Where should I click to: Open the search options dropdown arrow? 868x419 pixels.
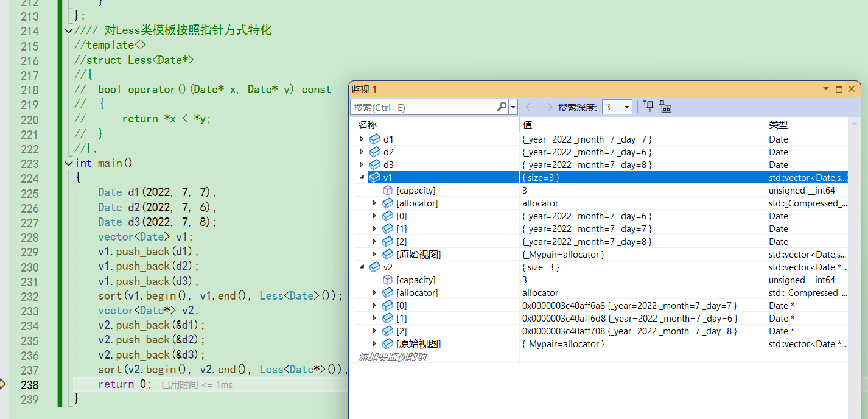tap(513, 107)
